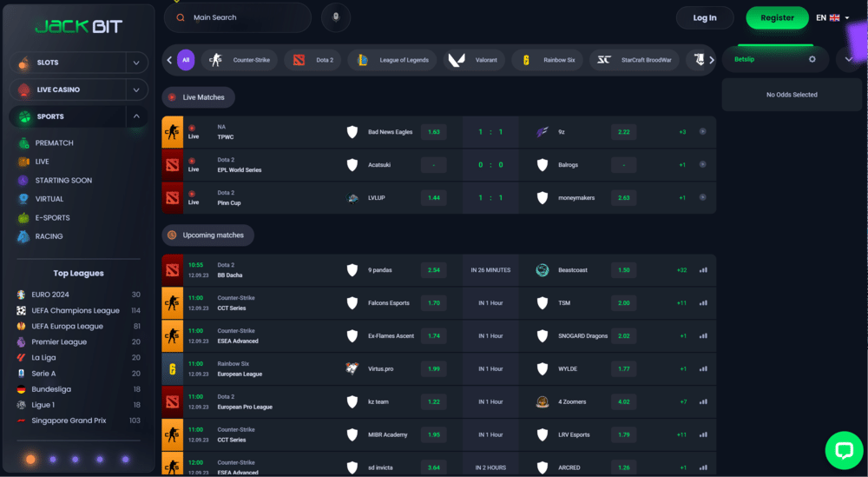Image resolution: width=868 pixels, height=477 pixels.
Task: Click the Dota 2 icon on Pinn Cup row
Action: pos(172,198)
